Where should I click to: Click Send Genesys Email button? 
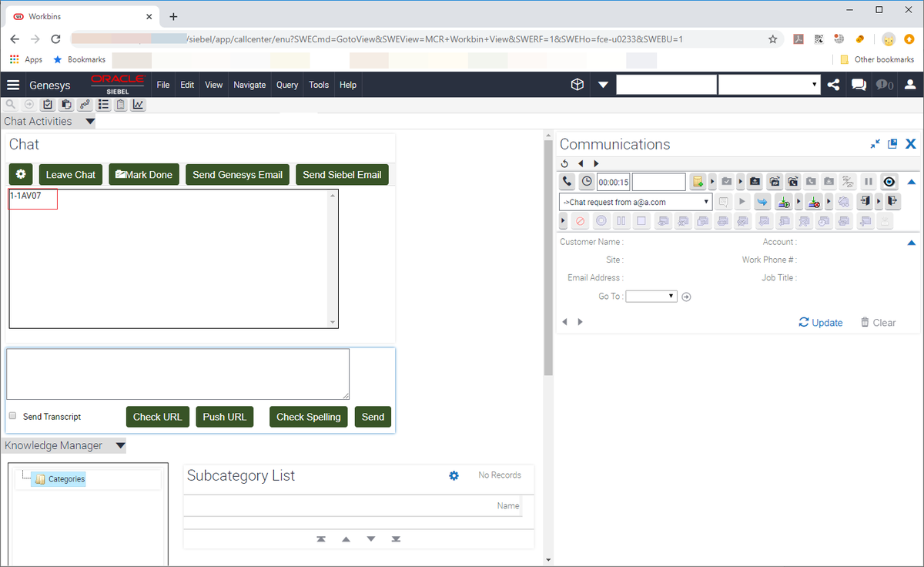click(237, 174)
